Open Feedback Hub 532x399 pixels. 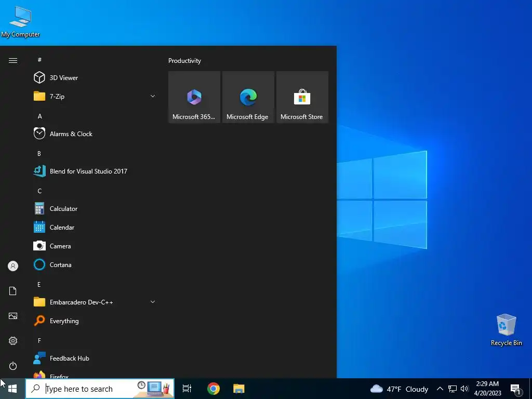click(95, 358)
